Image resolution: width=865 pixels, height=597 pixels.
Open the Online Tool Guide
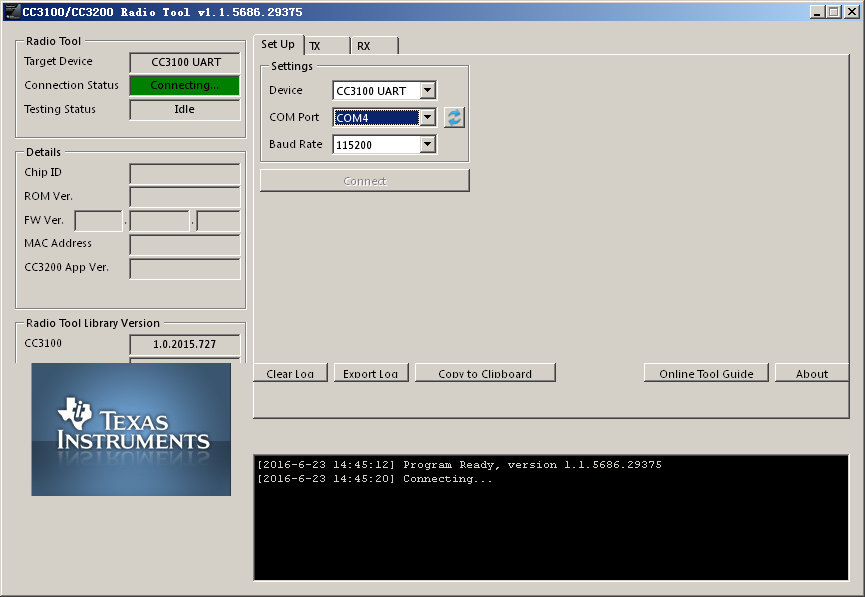[x=706, y=373]
